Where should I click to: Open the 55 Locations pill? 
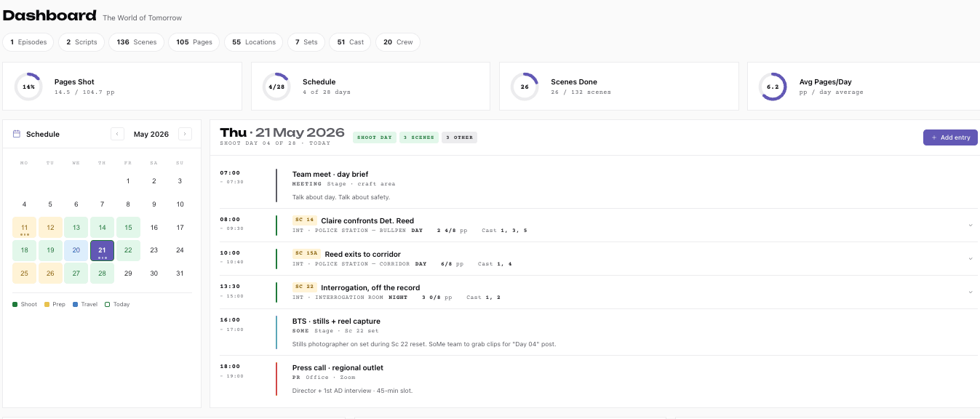point(254,42)
